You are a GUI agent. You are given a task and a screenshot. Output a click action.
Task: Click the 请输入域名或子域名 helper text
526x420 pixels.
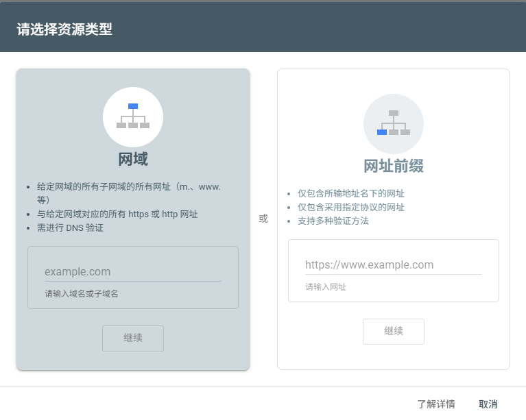pos(82,294)
